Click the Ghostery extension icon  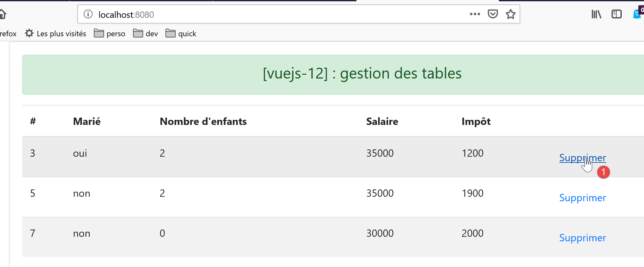637,14
